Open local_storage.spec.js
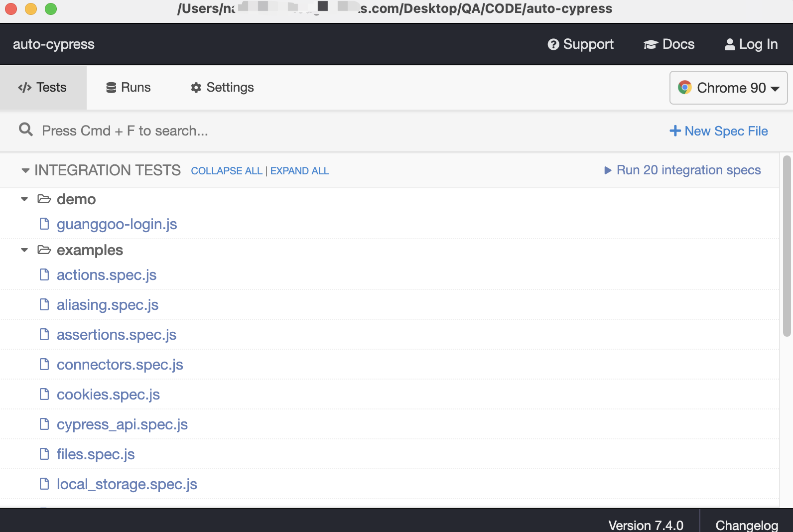Screen dimensions: 793x532 point(127,485)
